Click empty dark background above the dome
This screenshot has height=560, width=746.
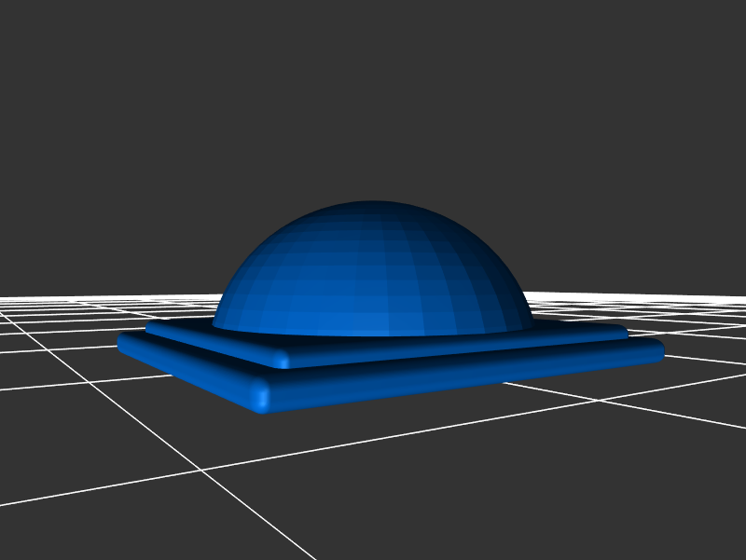373,93
